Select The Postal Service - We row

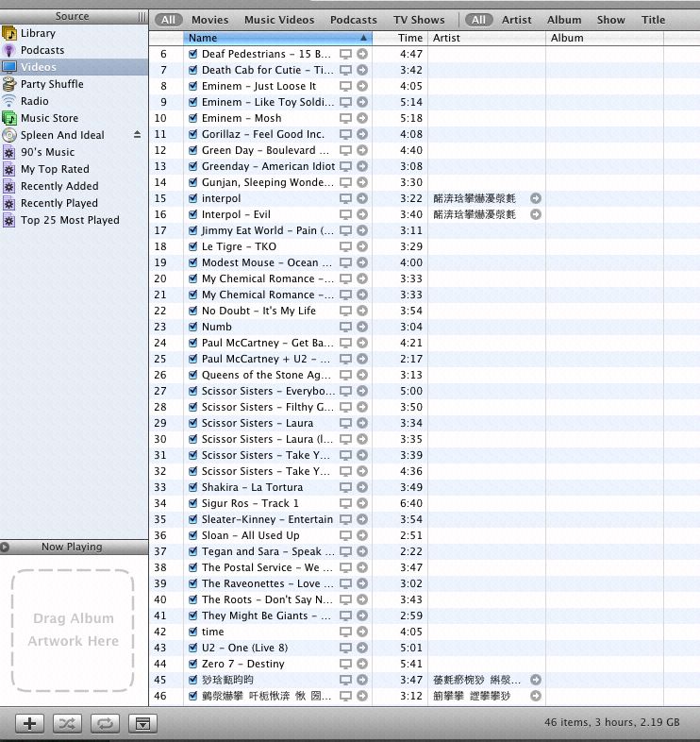425,568
